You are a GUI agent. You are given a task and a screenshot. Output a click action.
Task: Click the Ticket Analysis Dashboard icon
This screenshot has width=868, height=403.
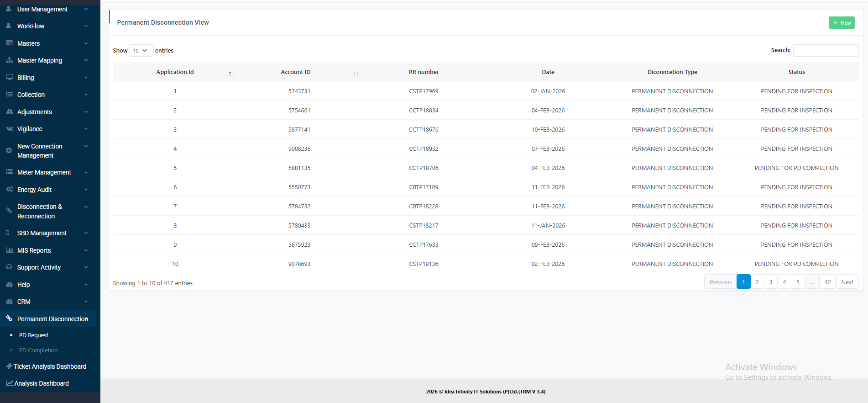(9, 366)
